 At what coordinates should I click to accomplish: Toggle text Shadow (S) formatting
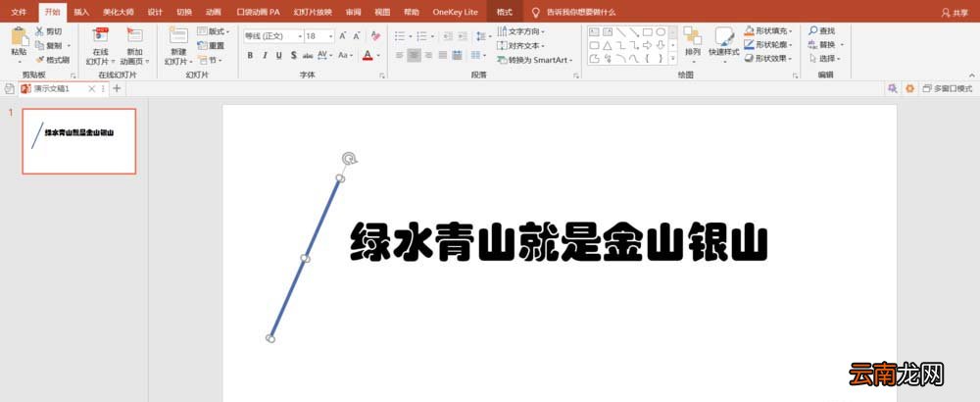293,56
